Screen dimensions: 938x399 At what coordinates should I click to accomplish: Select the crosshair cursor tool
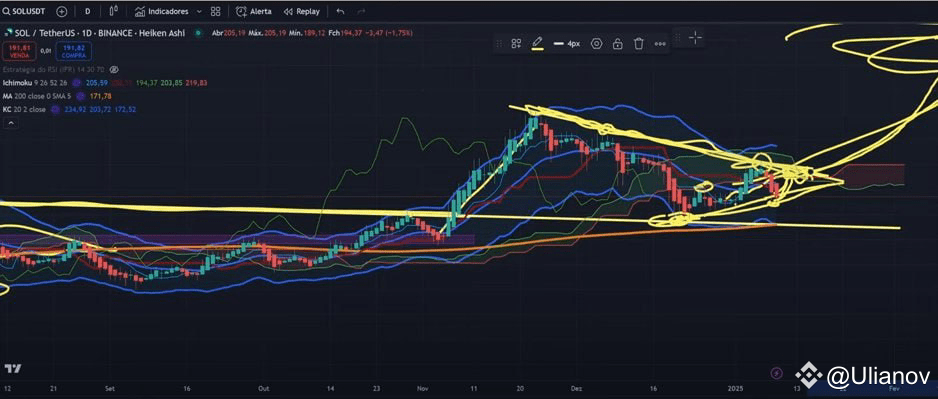click(x=695, y=38)
